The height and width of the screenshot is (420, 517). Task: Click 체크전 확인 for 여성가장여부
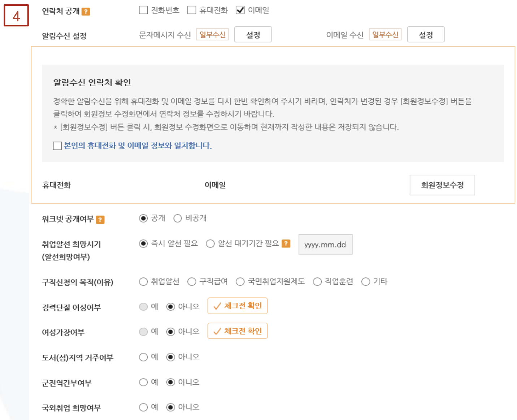tap(237, 331)
